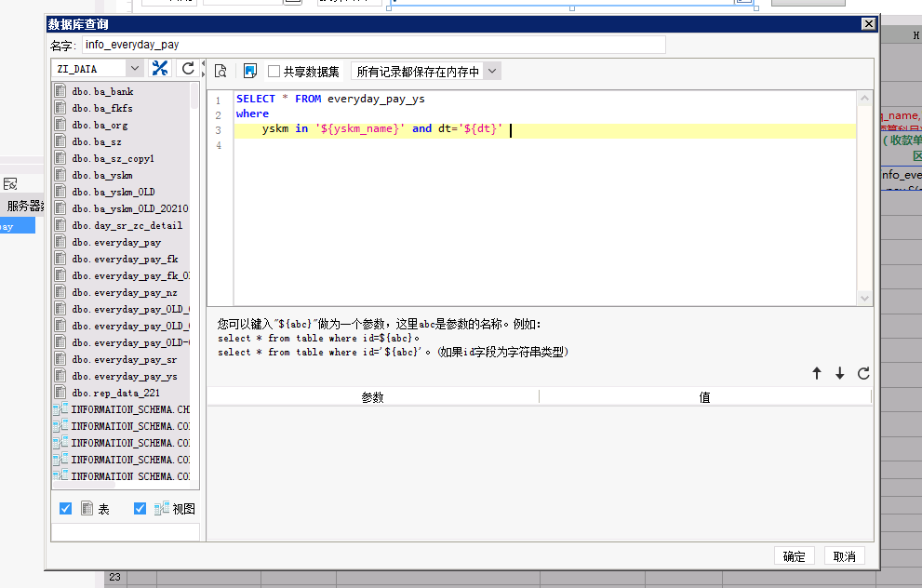
Task: Move parameter up with the arrow
Action: click(817, 373)
